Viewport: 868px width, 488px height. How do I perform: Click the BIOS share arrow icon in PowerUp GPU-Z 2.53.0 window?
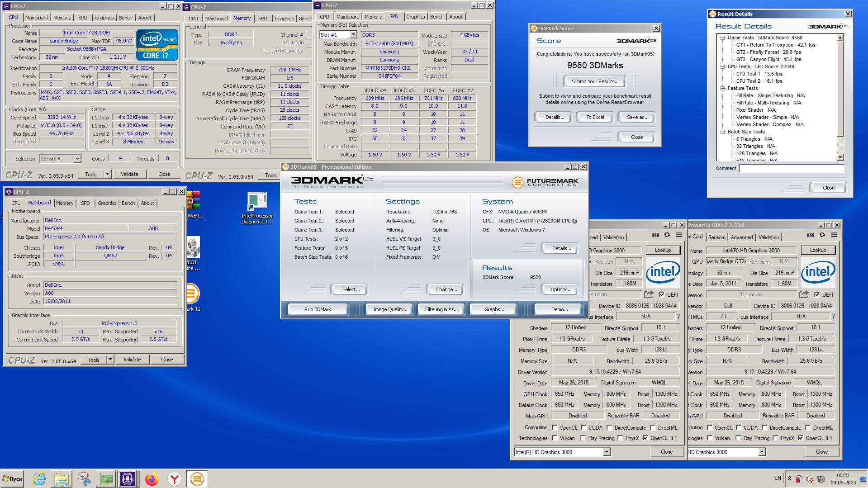point(804,294)
